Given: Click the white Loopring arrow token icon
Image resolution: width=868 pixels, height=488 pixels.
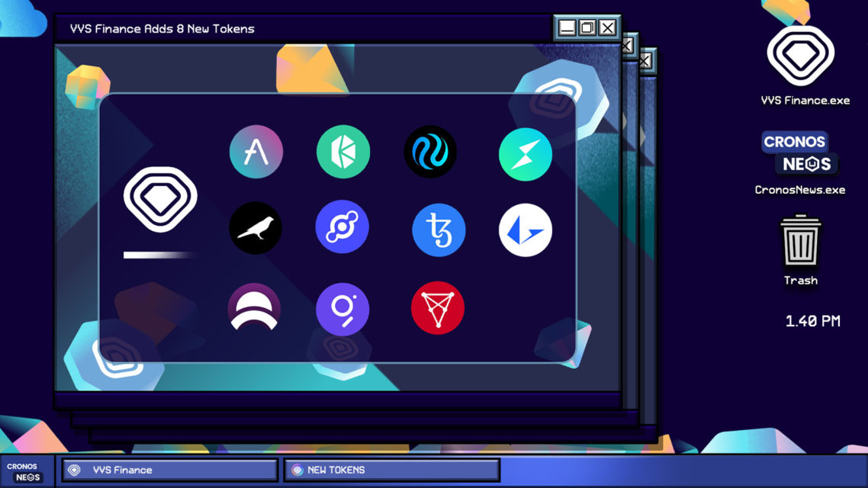Looking at the screenshot, I should 526,230.
